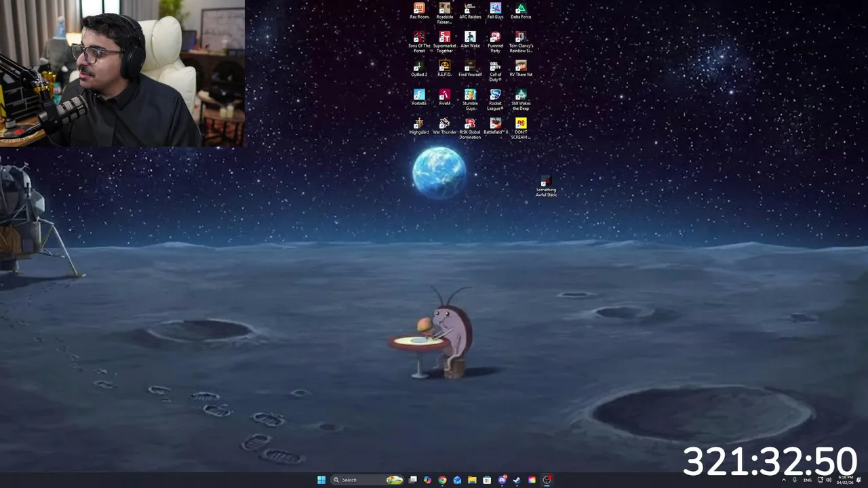Select the FiveM desktop icon
The width and height of the screenshot is (868, 488).
445,98
